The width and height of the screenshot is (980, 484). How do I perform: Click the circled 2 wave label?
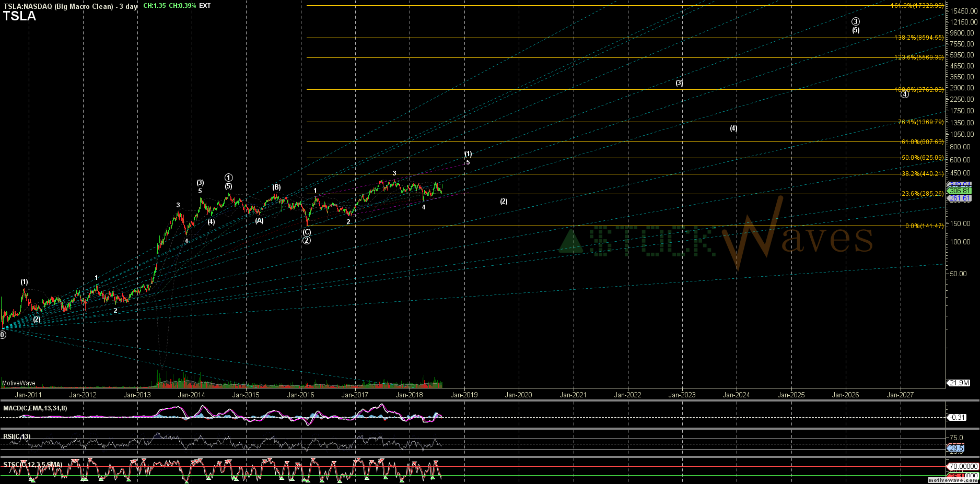coord(307,240)
